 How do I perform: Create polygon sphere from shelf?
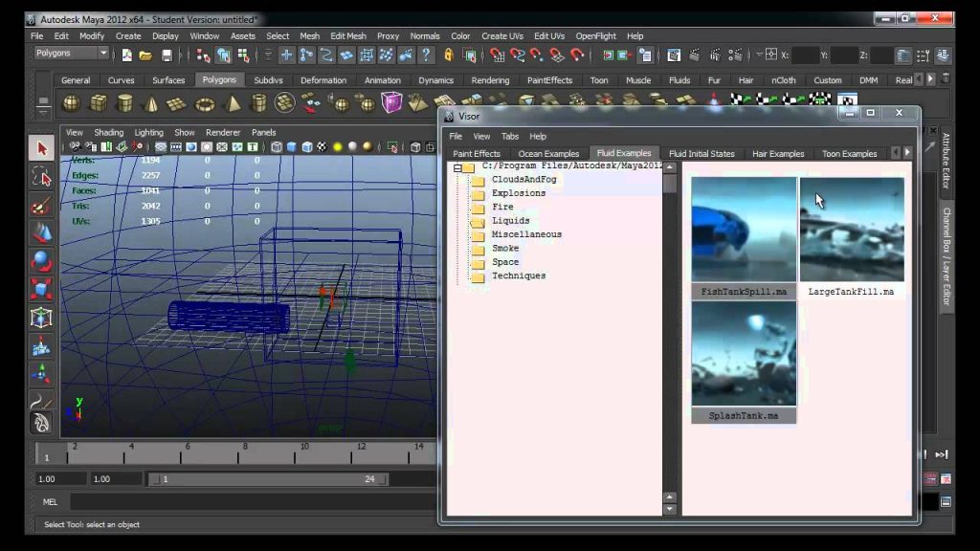[71, 102]
